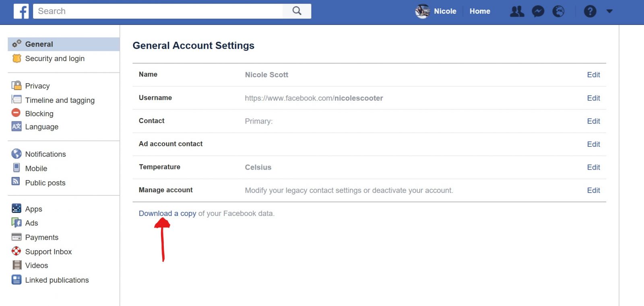Open Mobile settings
Screen dimensions: 644x306
pyautogui.click(x=36, y=168)
